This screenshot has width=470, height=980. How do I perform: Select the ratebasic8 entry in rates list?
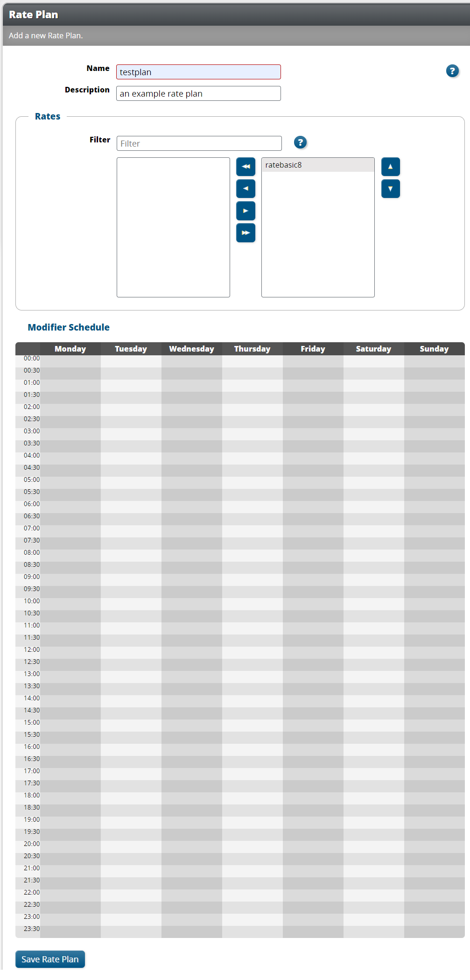pos(318,165)
